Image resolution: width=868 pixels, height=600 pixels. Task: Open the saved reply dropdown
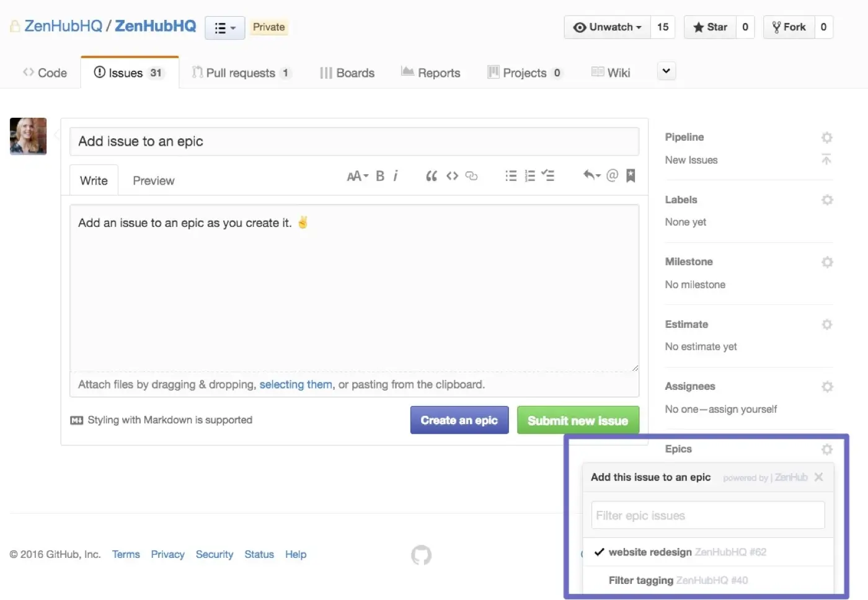592,175
